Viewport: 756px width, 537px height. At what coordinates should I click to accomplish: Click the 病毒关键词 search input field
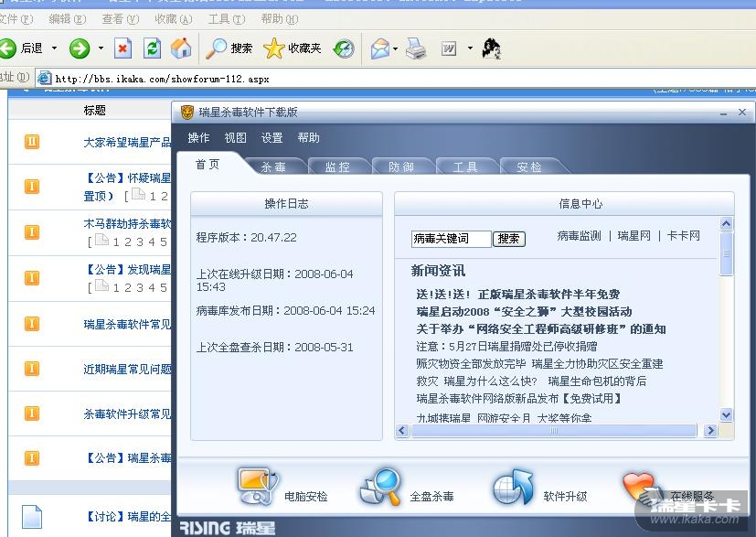[452, 239]
